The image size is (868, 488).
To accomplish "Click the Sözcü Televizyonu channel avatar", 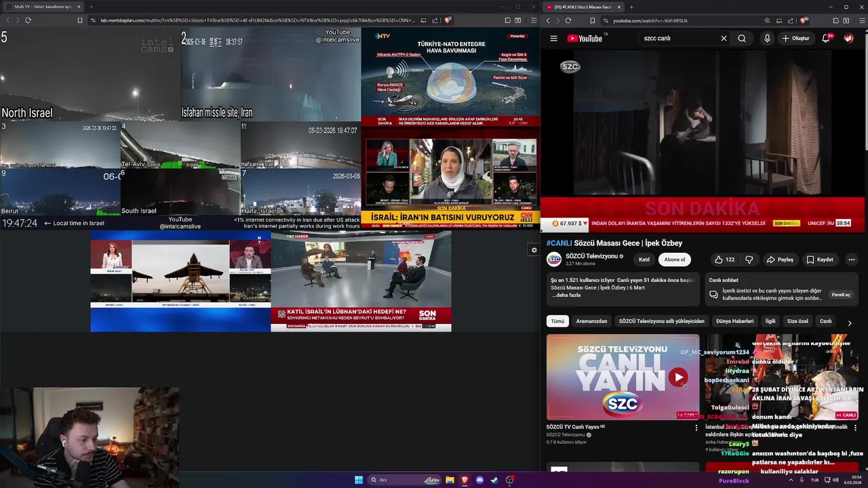I will (554, 260).
